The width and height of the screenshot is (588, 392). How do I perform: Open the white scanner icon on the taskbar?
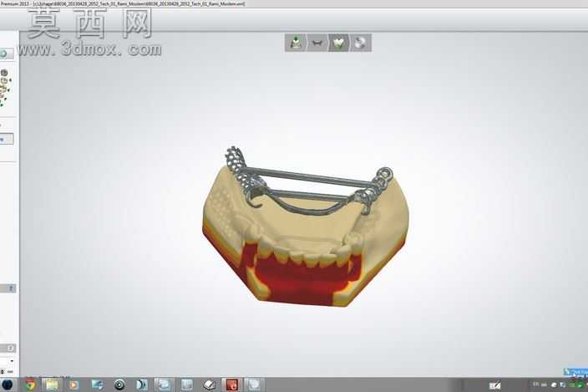click(x=210, y=384)
